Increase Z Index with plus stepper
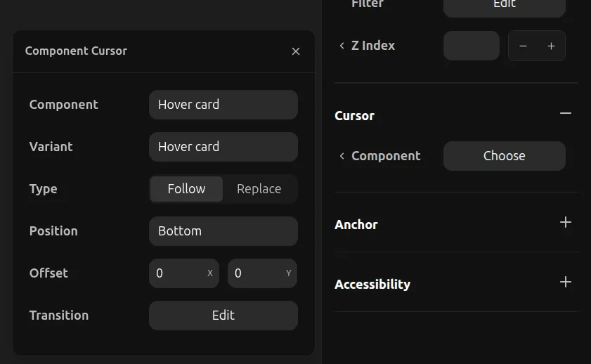Image resolution: width=591 pixels, height=364 pixels. (552, 46)
